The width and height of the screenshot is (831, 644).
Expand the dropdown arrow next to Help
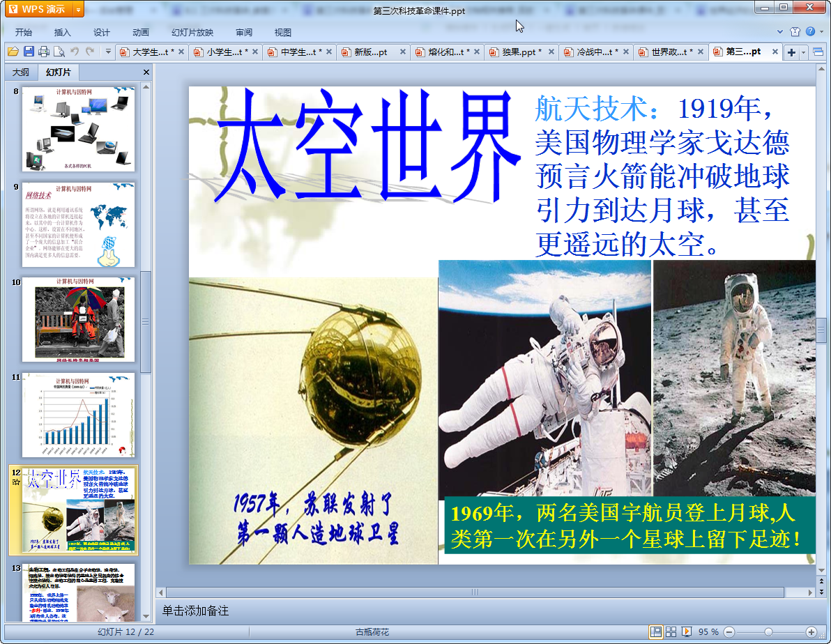pos(821,32)
